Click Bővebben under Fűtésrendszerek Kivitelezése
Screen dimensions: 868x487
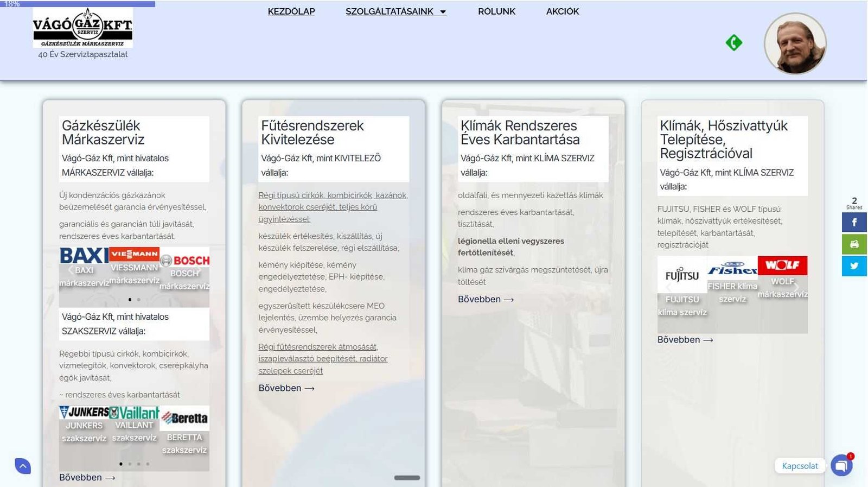click(x=286, y=388)
